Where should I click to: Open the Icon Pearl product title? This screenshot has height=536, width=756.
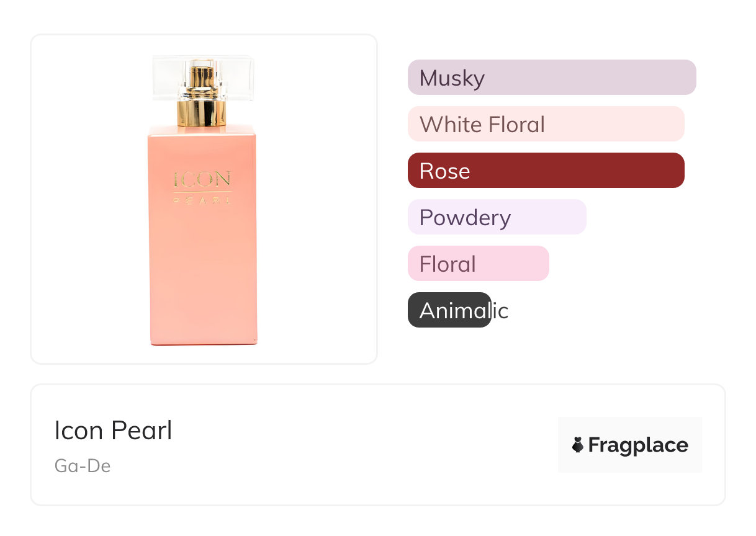tap(113, 431)
